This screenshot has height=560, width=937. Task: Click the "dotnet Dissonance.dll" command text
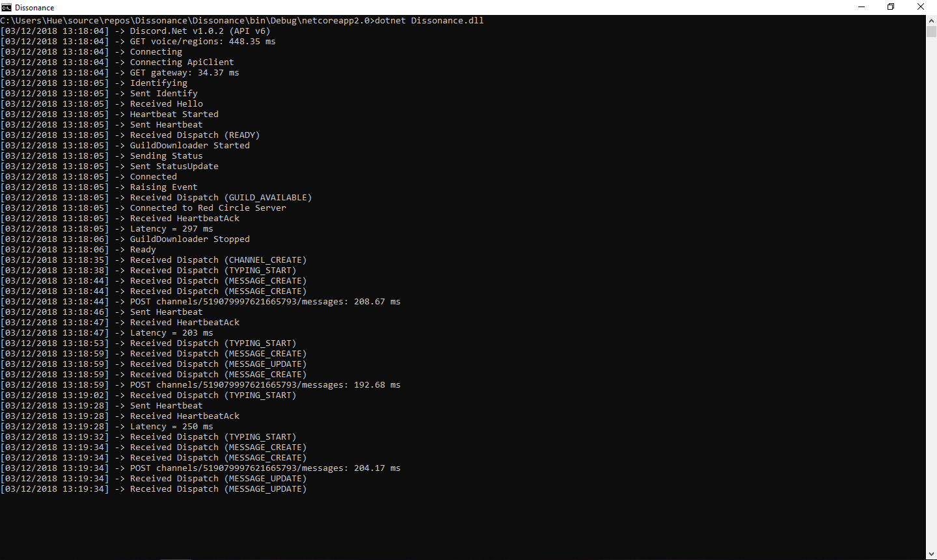click(x=429, y=21)
